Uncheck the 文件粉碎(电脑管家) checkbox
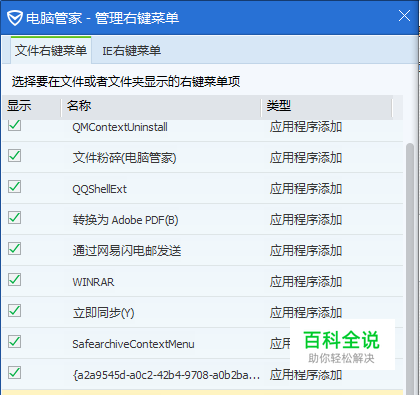420x395 pixels. pos(14,156)
